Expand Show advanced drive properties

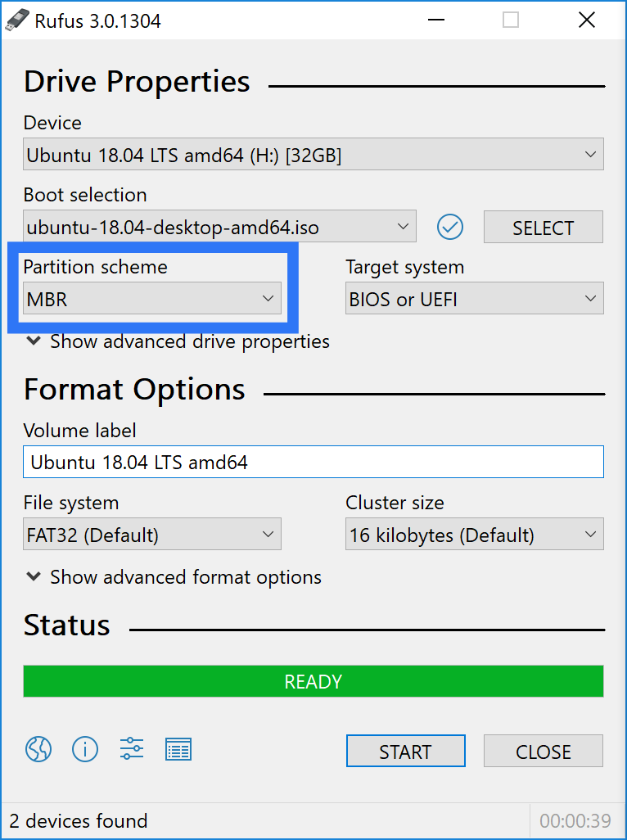tap(178, 341)
